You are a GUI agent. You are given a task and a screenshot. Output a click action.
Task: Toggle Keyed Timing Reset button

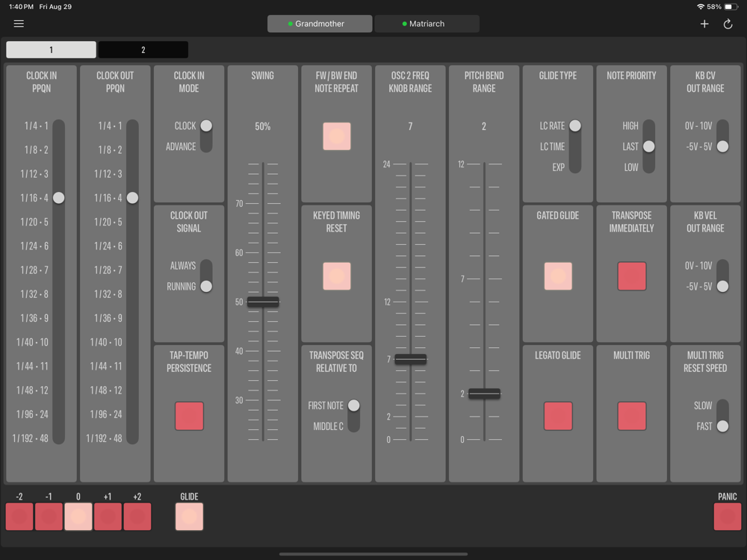(x=337, y=276)
